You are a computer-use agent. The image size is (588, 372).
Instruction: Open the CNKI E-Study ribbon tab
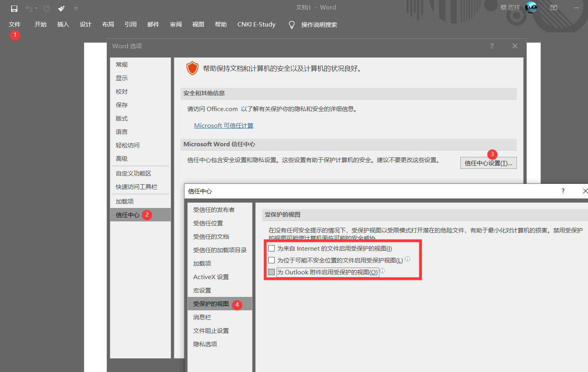256,25
